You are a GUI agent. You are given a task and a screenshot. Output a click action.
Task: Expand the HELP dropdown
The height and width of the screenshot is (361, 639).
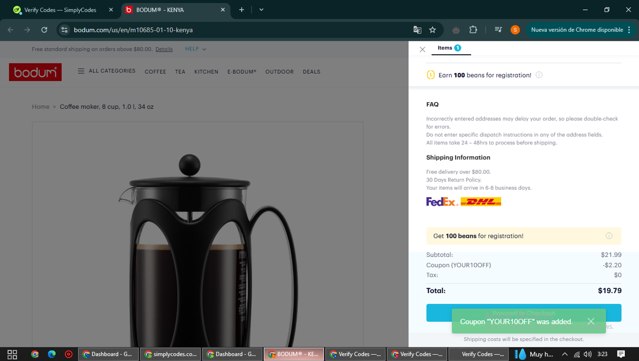(195, 49)
